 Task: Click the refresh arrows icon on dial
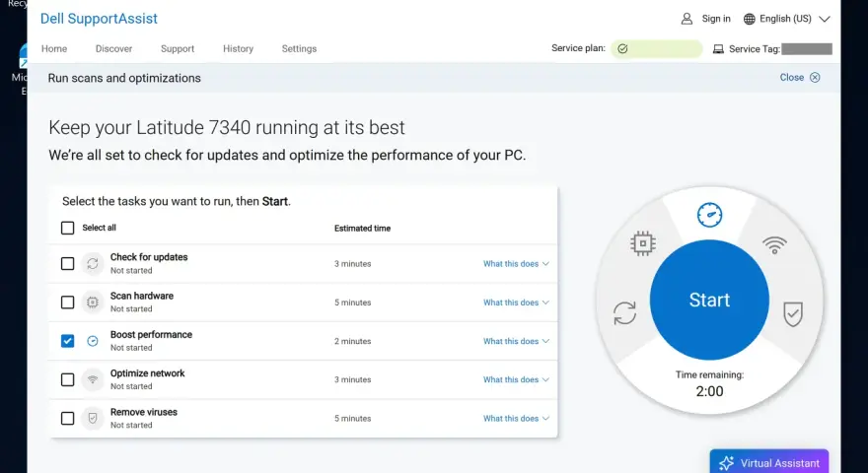624,313
